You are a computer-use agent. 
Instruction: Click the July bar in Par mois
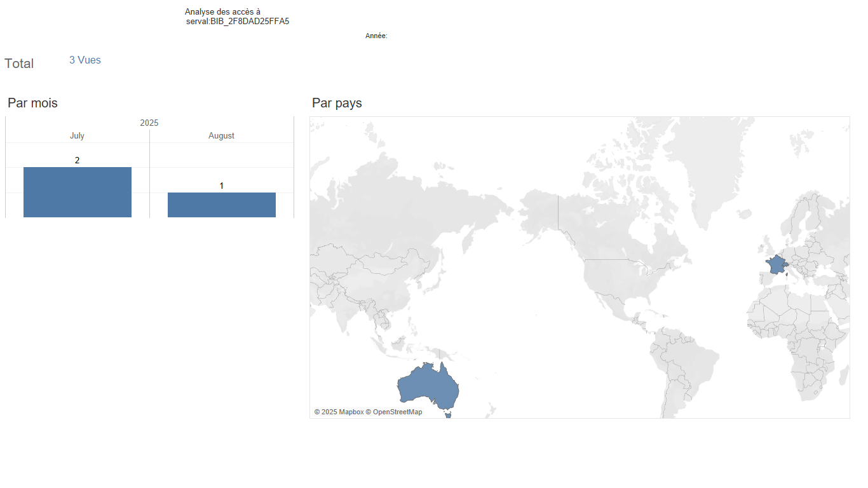78,193
